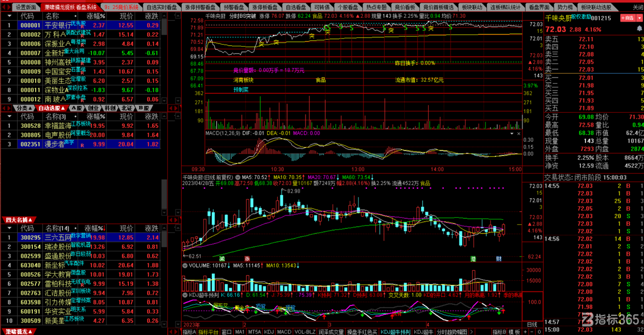This screenshot has width=644, height=335.
Task: Click 卖一 price 72.03 in order book
Action: tap(586, 69)
